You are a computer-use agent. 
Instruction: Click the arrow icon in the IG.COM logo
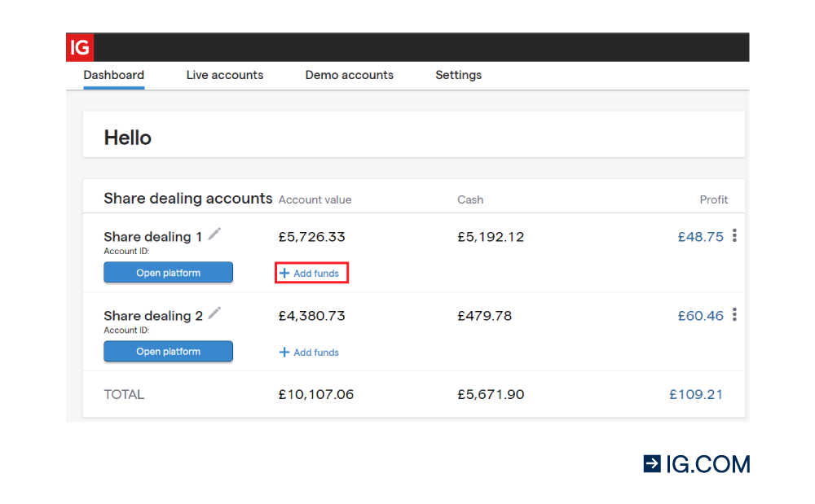pos(650,464)
